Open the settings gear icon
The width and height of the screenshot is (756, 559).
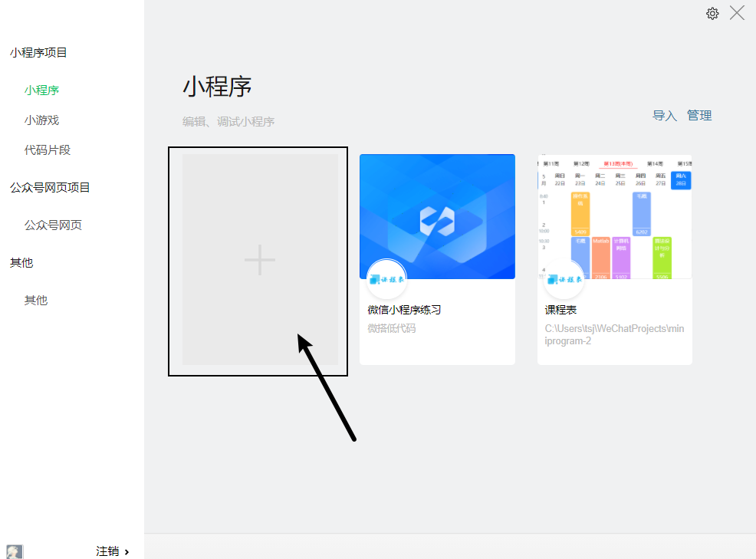pyautogui.click(x=712, y=14)
